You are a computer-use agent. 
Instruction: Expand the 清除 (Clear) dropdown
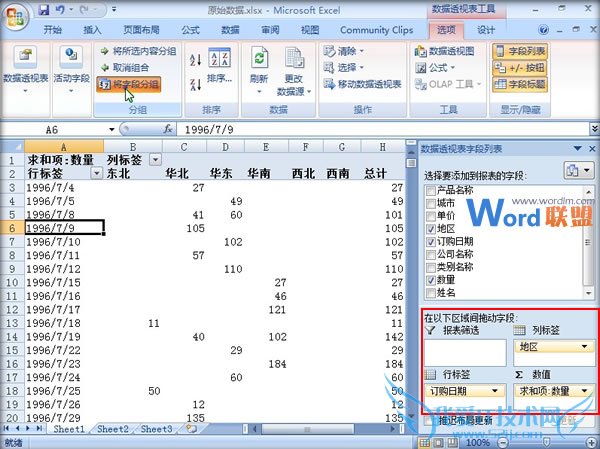[x=361, y=51]
